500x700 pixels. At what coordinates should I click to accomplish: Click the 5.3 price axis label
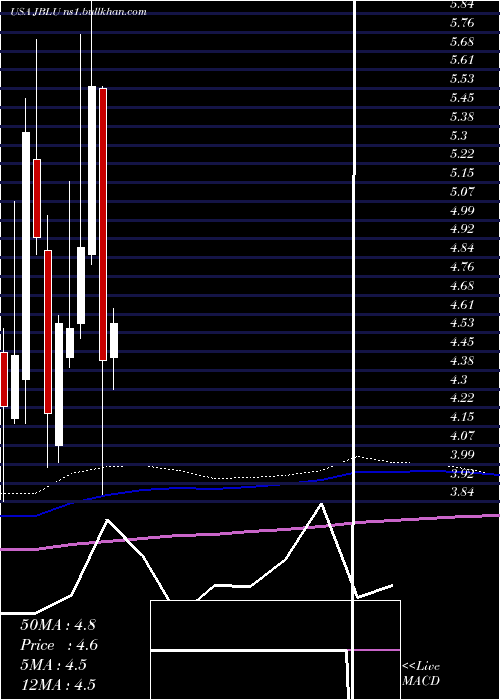(458, 136)
